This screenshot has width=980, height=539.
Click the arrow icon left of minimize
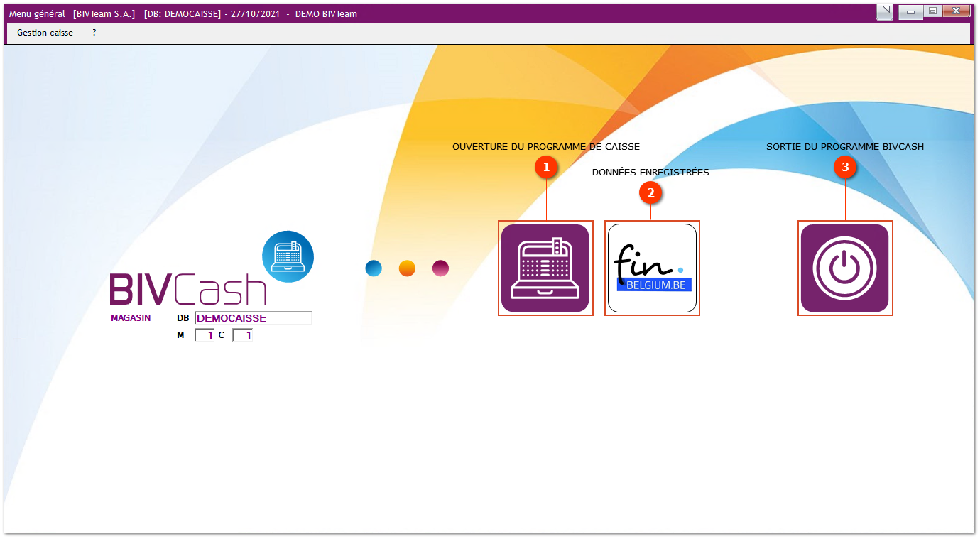[885, 12]
